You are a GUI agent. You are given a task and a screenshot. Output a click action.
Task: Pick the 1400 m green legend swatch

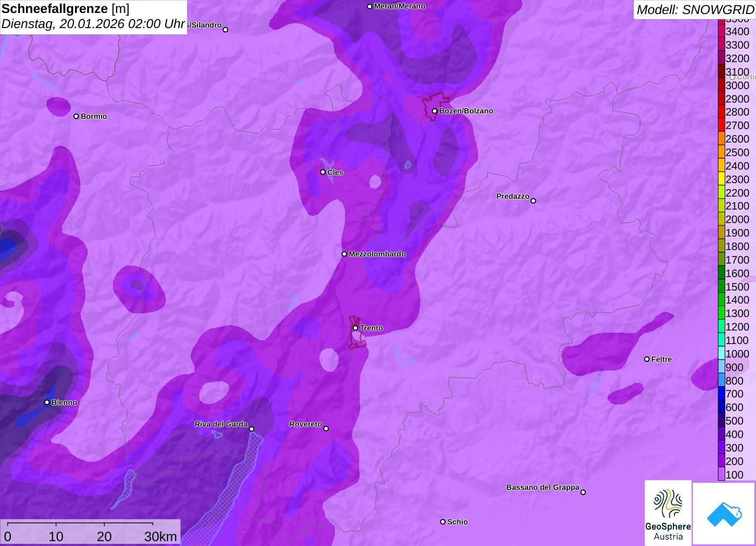click(721, 300)
